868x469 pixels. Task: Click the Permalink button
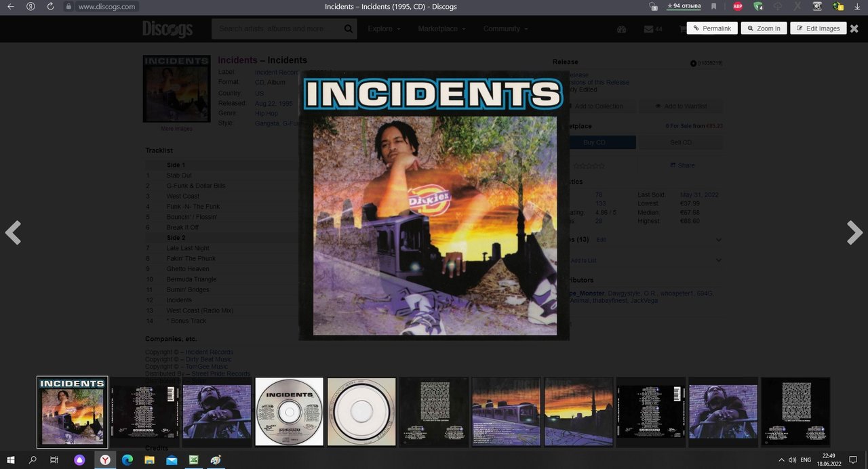click(712, 28)
